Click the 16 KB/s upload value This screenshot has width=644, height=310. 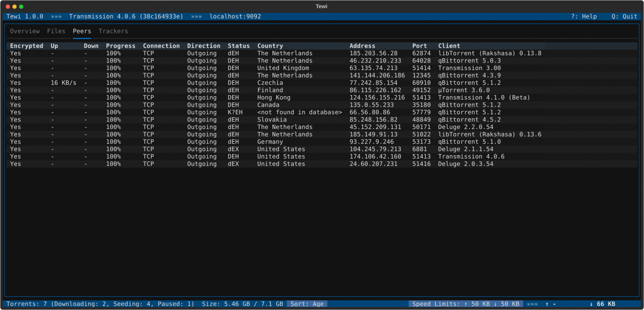[64, 83]
